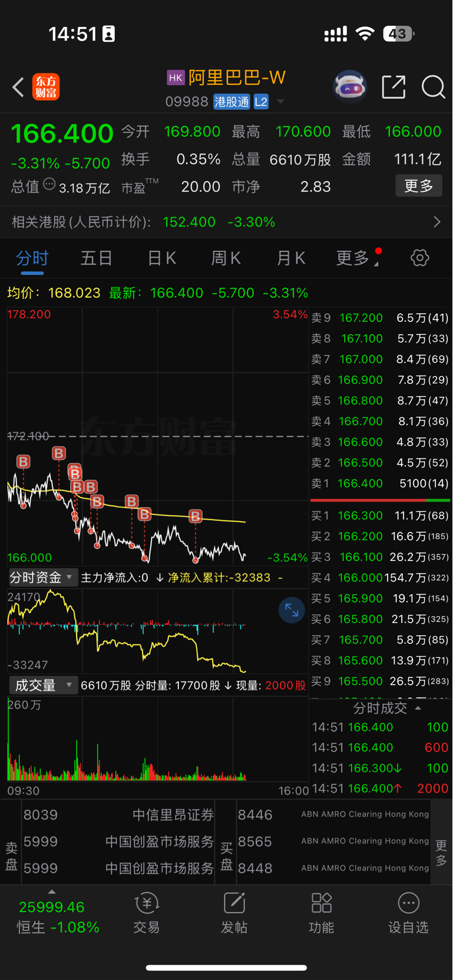Open the 东方财富 logo icon
This screenshot has height=980, width=453.
[x=46, y=87]
